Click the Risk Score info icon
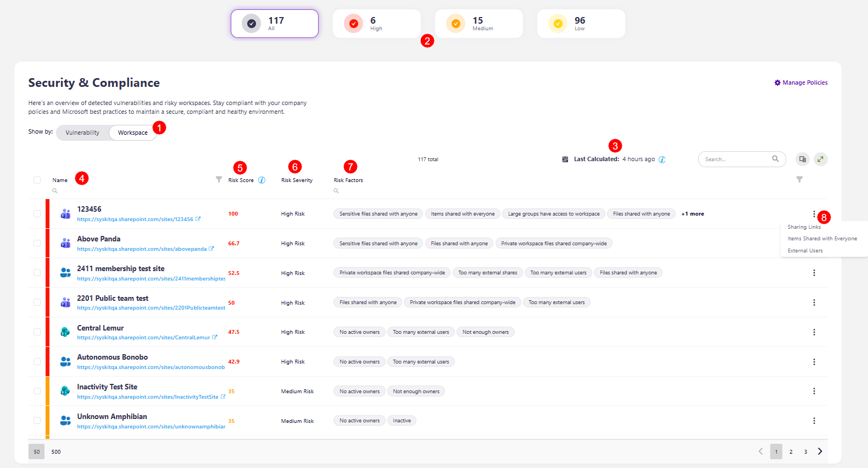This screenshot has width=868, height=468. (x=261, y=180)
